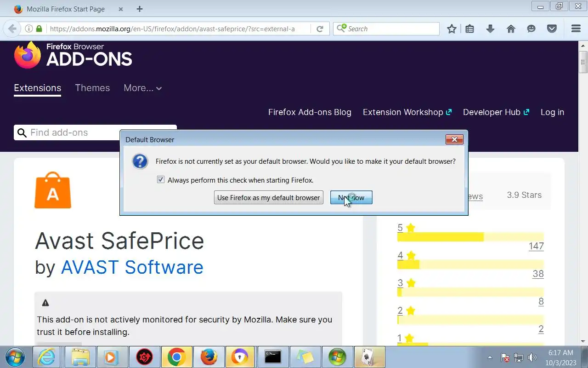Viewport: 588px width, 368px height.
Task: Click the 5 star rating bar
Action: [470, 237]
